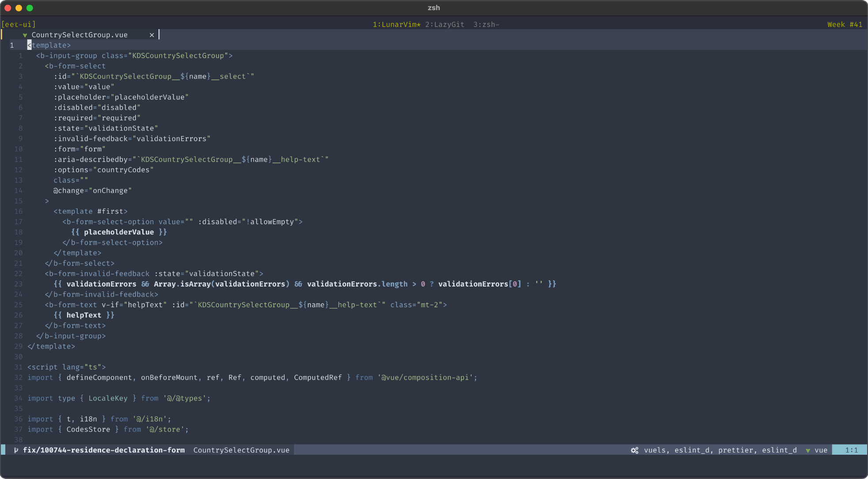Place cursor on the opening b-form-select tag

[x=75, y=66]
